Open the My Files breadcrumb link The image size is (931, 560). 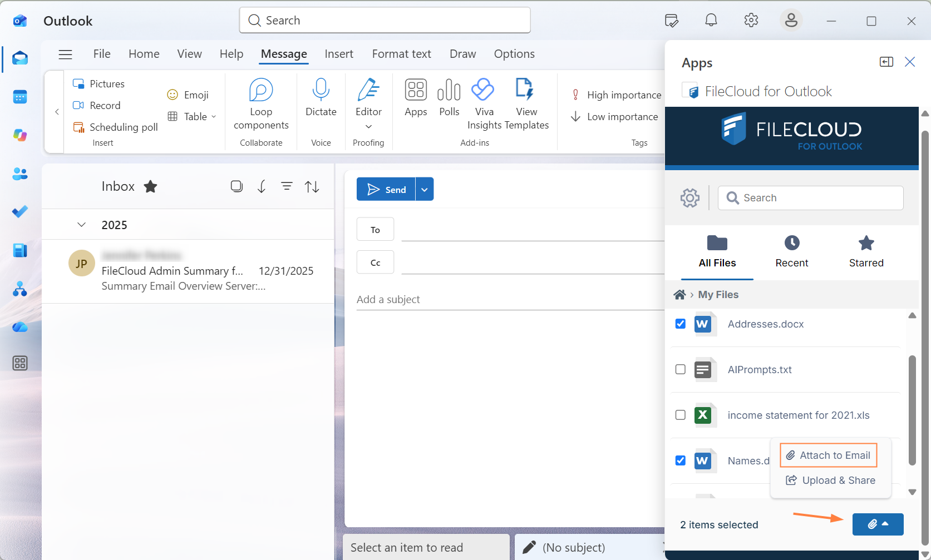718,295
